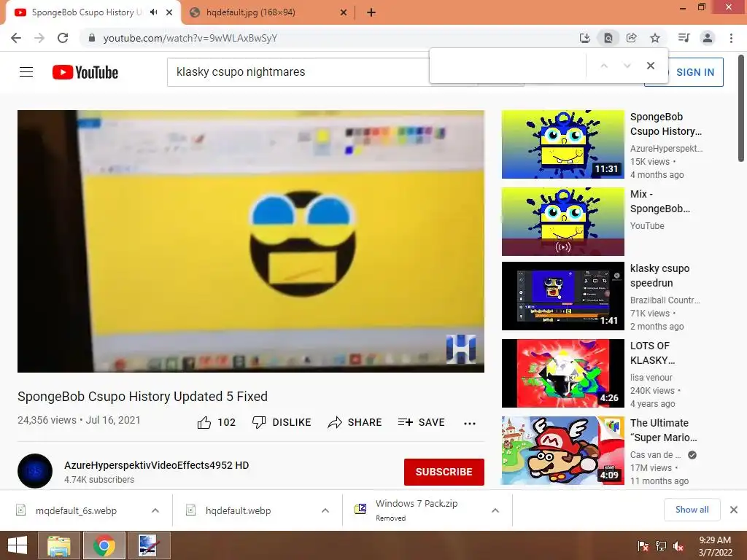The width and height of the screenshot is (747, 560).
Task: Subscribe to the channel
Action: click(444, 472)
